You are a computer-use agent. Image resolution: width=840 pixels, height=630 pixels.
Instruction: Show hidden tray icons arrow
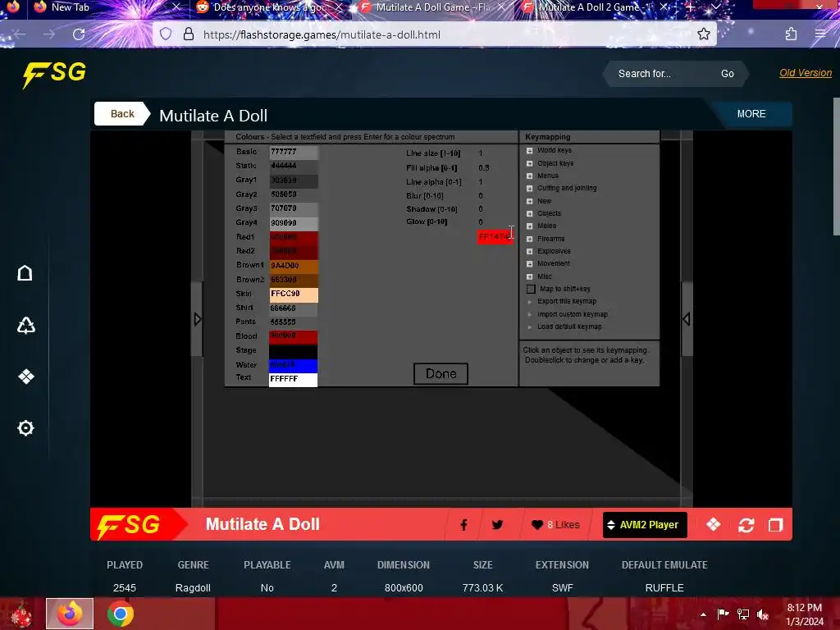pos(703,614)
